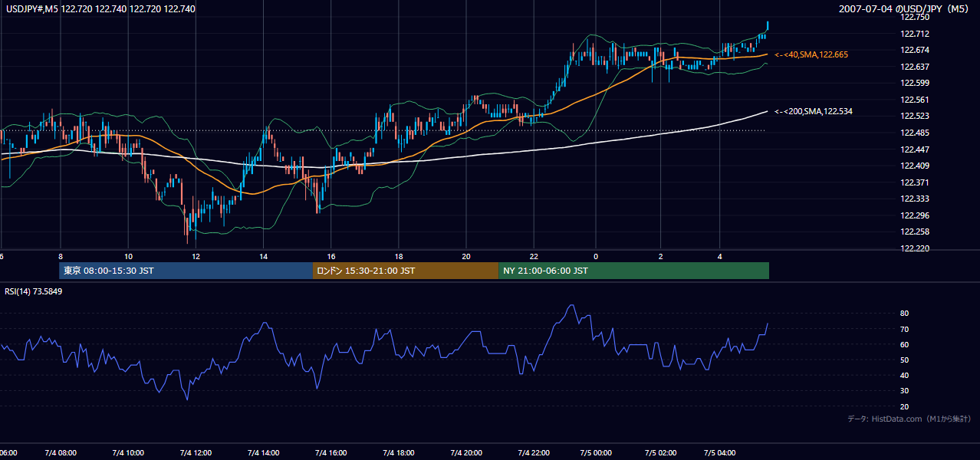Click the hour 0 tick under price chart
Screen dimensions: 980x460
[x=595, y=256]
